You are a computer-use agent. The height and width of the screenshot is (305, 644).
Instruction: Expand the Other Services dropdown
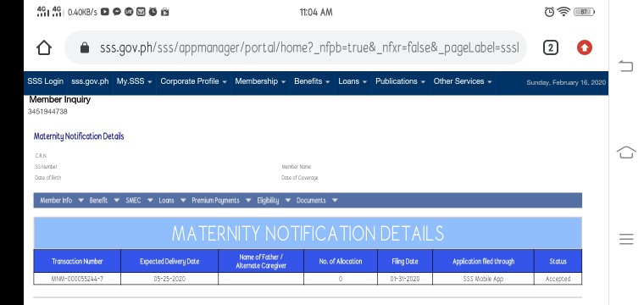click(463, 81)
